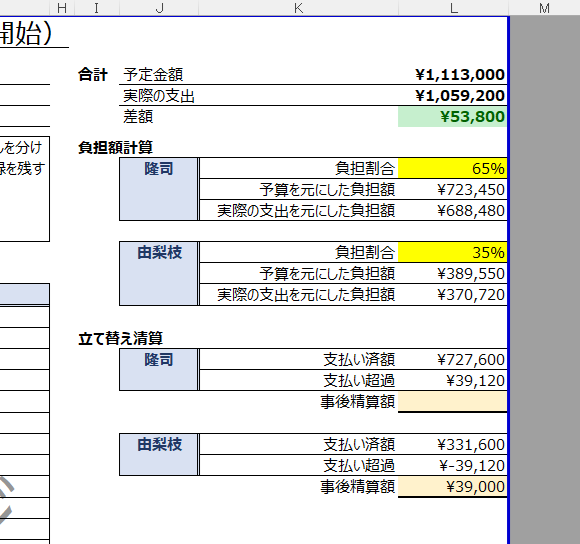
Task: Select column header K
Action: click(298, 7)
